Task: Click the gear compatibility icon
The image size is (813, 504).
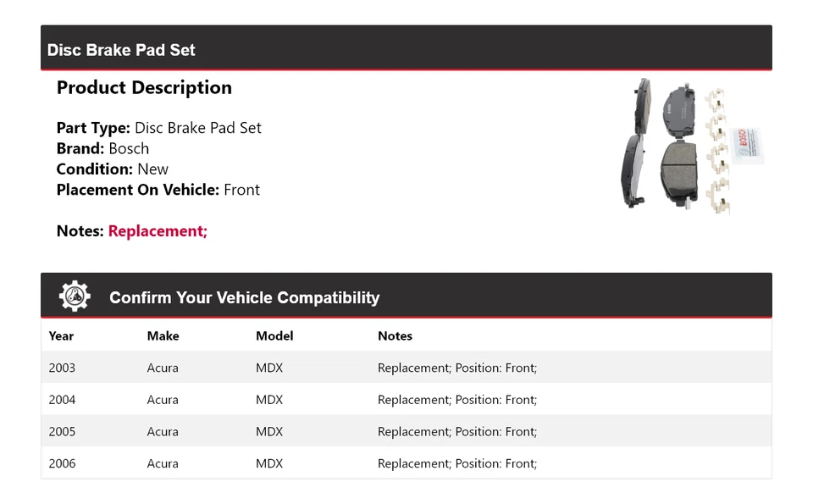Action: (x=75, y=296)
